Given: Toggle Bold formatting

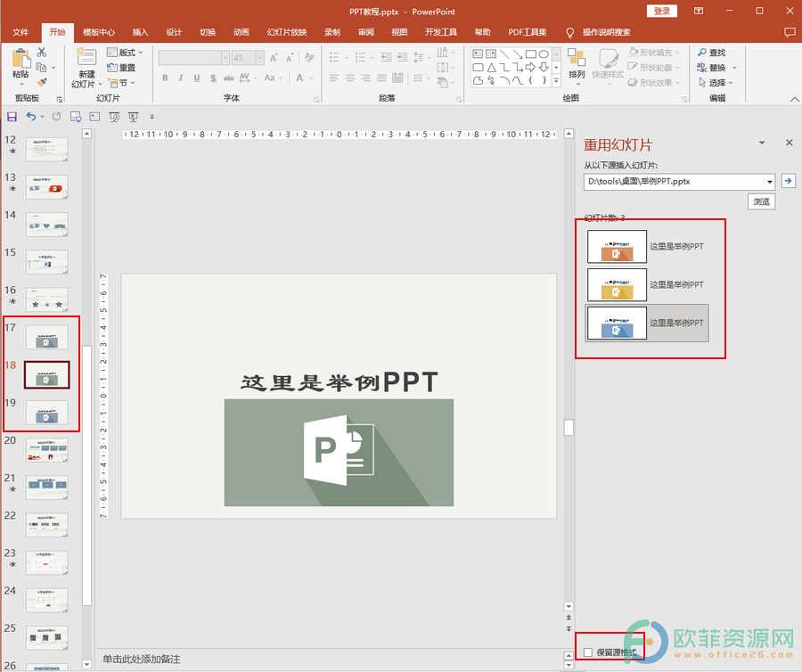Looking at the screenshot, I should pos(165,78).
